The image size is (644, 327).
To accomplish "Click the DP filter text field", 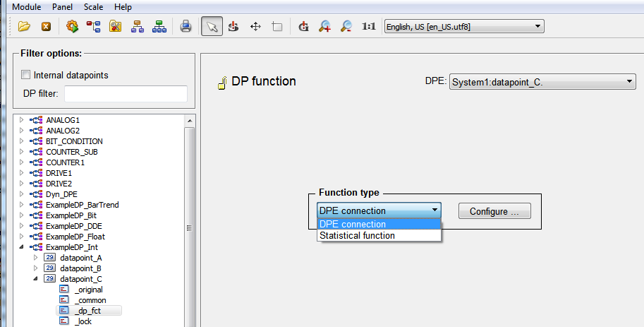I will click(x=126, y=94).
